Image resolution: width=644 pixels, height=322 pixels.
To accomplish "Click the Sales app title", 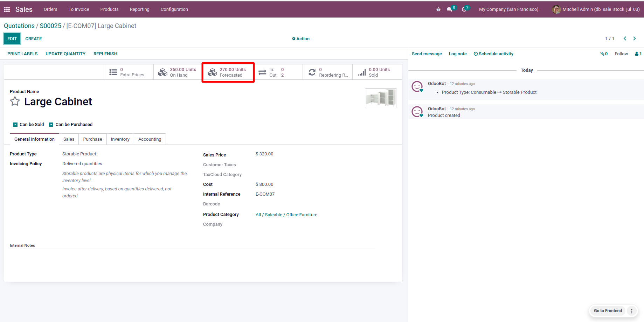I will click(x=24, y=9).
